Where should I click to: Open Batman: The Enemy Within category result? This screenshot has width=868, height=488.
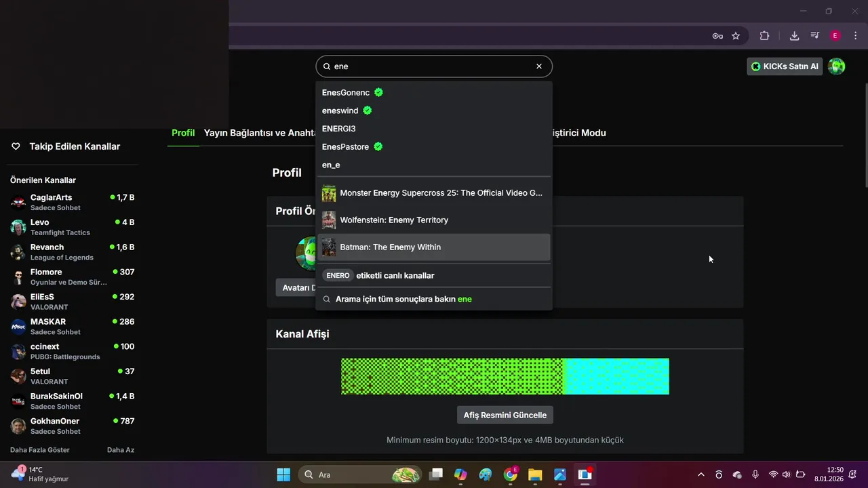(x=434, y=247)
